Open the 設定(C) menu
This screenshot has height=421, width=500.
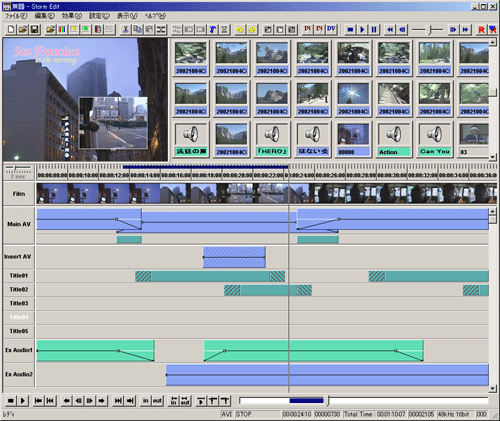99,16
